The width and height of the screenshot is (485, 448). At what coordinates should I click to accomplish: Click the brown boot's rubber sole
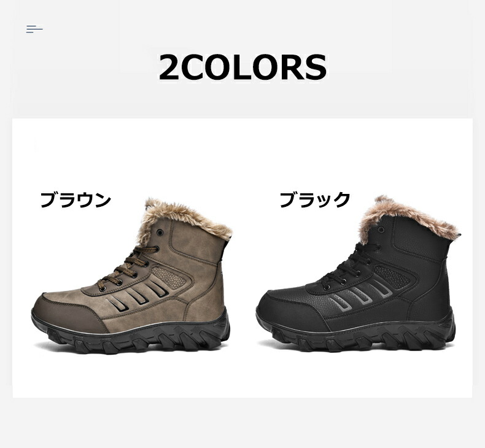[x=131, y=334]
